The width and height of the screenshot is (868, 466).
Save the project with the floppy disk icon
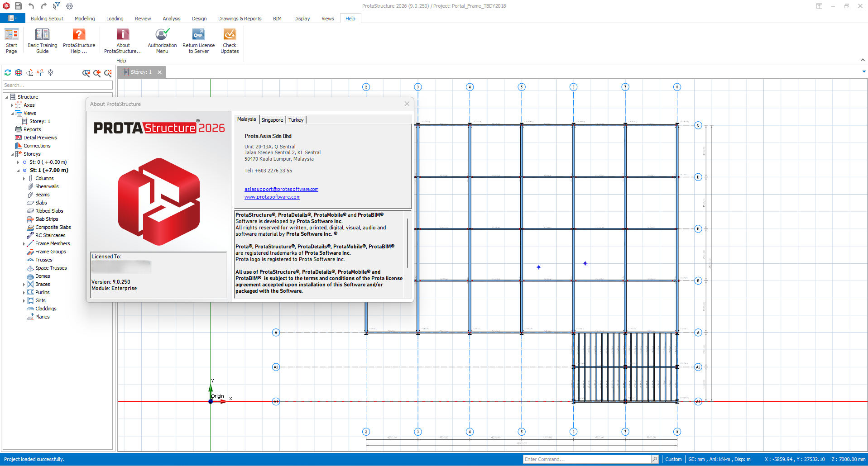coord(18,6)
